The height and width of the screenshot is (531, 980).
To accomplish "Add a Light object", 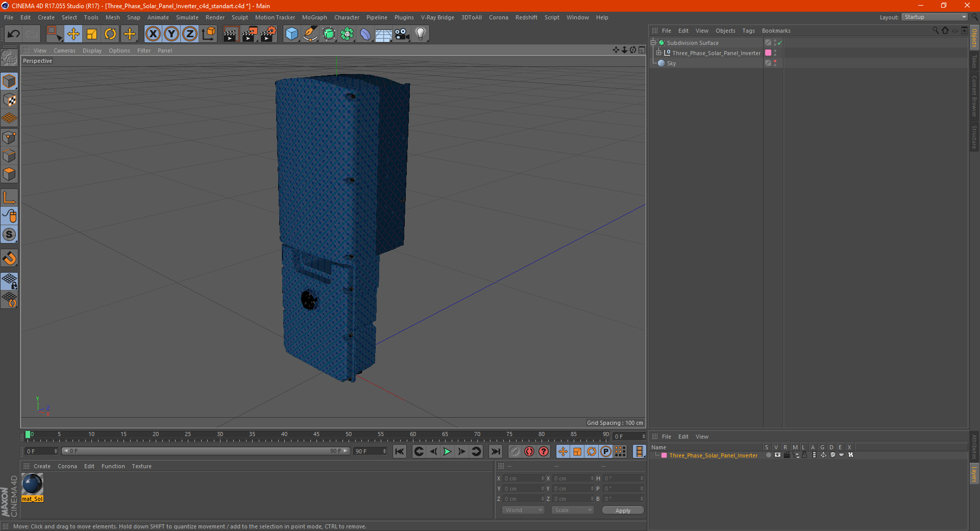I will click(421, 34).
